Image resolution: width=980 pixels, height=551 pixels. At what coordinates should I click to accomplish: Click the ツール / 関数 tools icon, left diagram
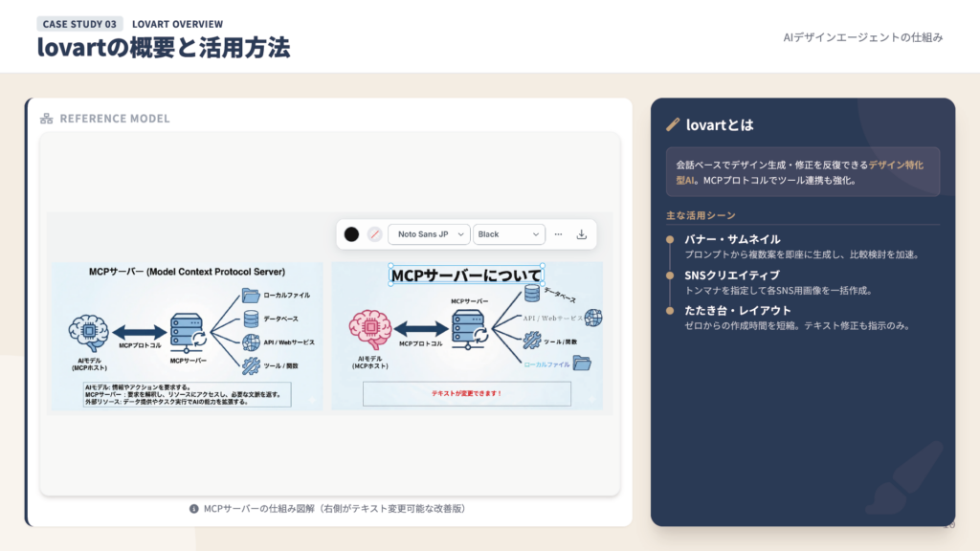pos(251,366)
